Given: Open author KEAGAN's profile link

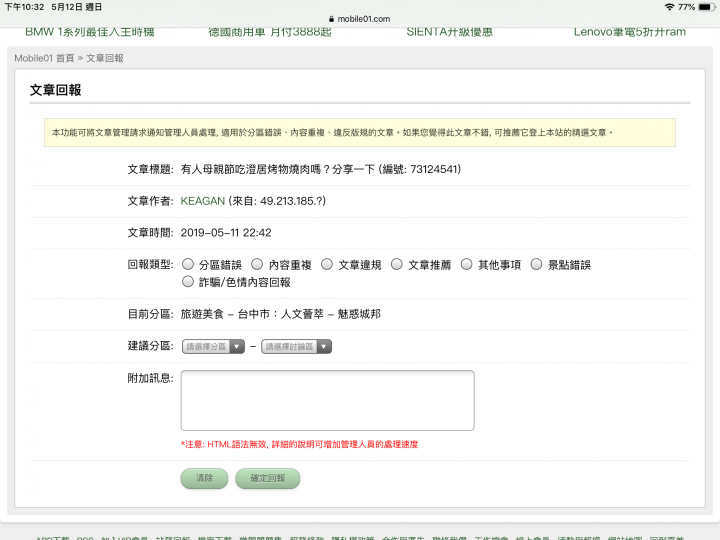Looking at the screenshot, I should click(202, 201).
